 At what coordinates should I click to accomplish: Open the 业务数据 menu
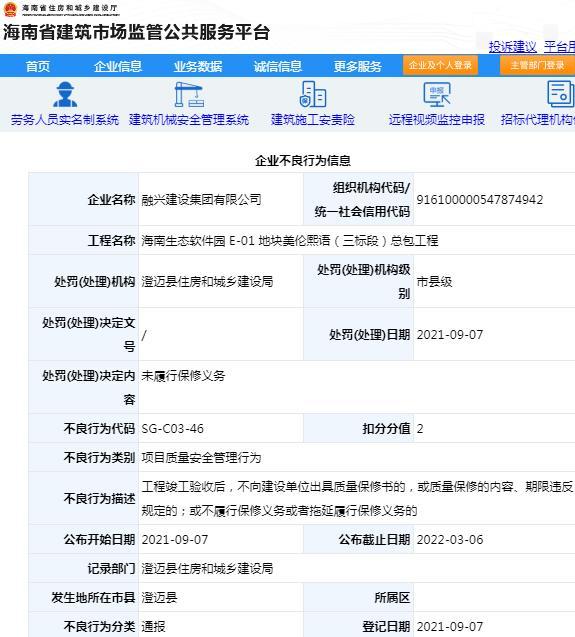click(x=198, y=66)
